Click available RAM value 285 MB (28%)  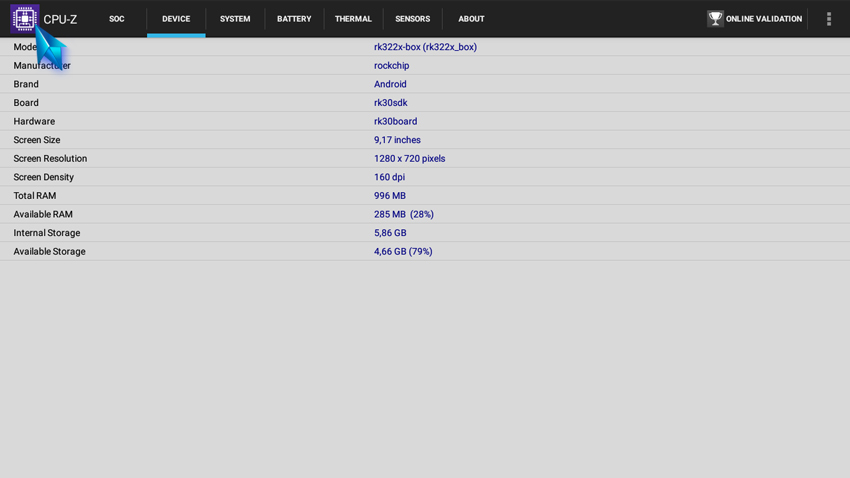(404, 214)
